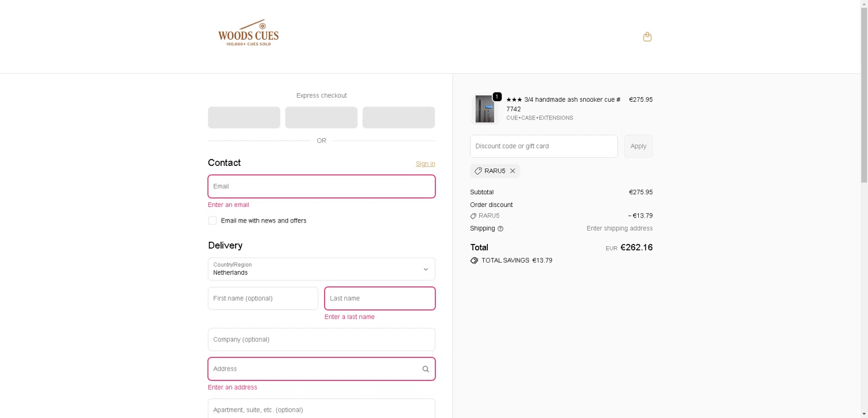868x418 pixels.
Task: Click the total amount €262.16
Action: (637, 247)
